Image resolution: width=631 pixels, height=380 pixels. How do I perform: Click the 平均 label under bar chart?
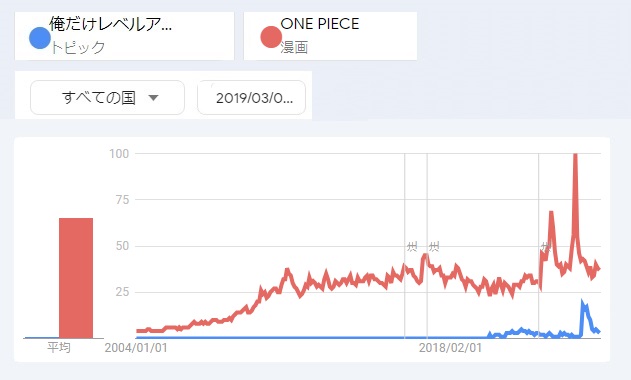click(59, 347)
